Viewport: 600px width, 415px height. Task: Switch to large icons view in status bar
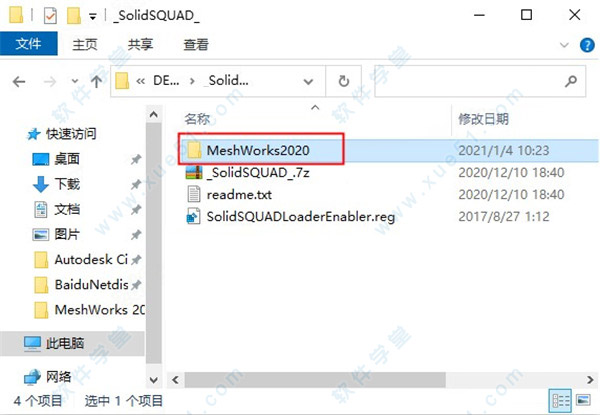point(583,400)
